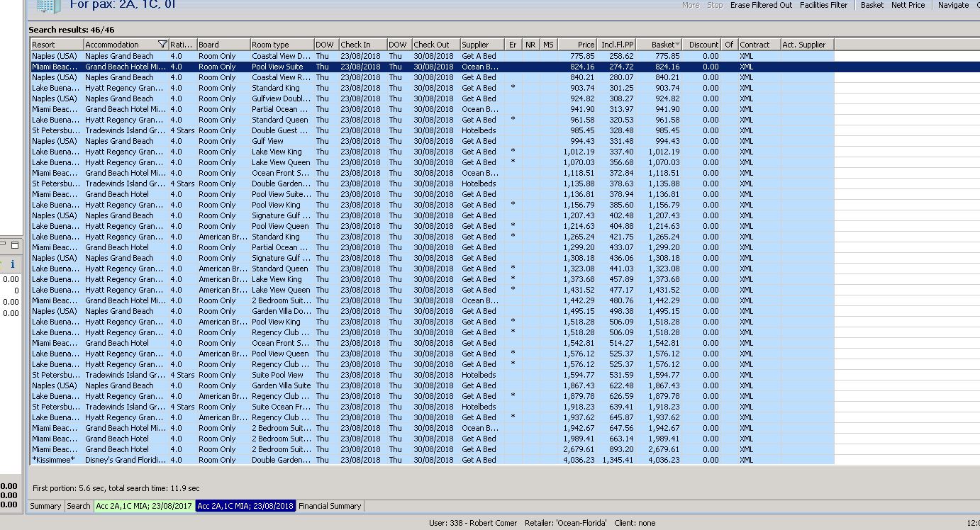Screen dimensions: 980x530
Task: Click the MS column header
Action: [x=548, y=45]
